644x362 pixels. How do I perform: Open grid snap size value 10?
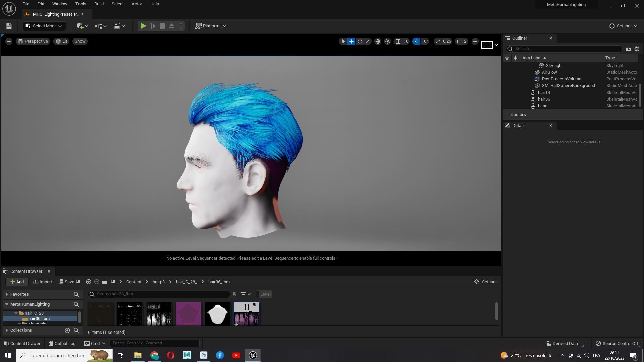click(x=406, y=41)
